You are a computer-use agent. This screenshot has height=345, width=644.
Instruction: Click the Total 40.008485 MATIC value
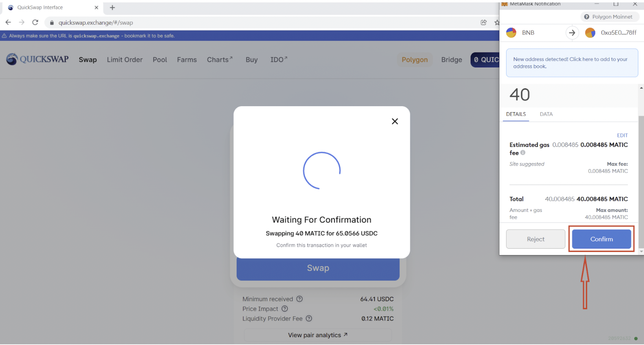click(x=602, y=199)
